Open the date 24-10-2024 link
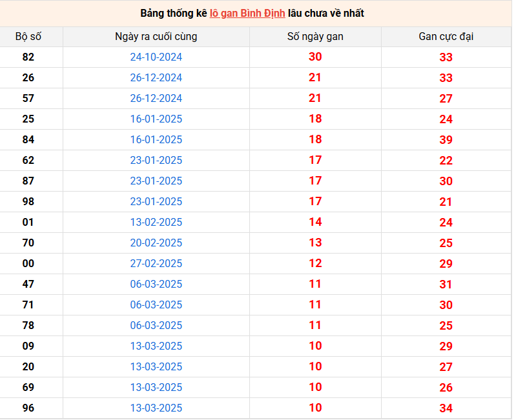516x420 pixels. (156, 57)
